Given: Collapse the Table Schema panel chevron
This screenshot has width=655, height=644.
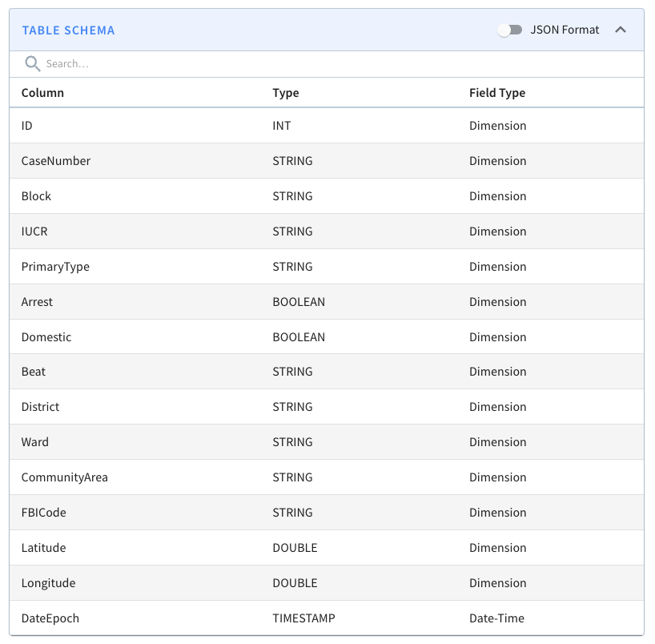Looking at the screenshot, I should pyautogui.click(x=620, y=30).
